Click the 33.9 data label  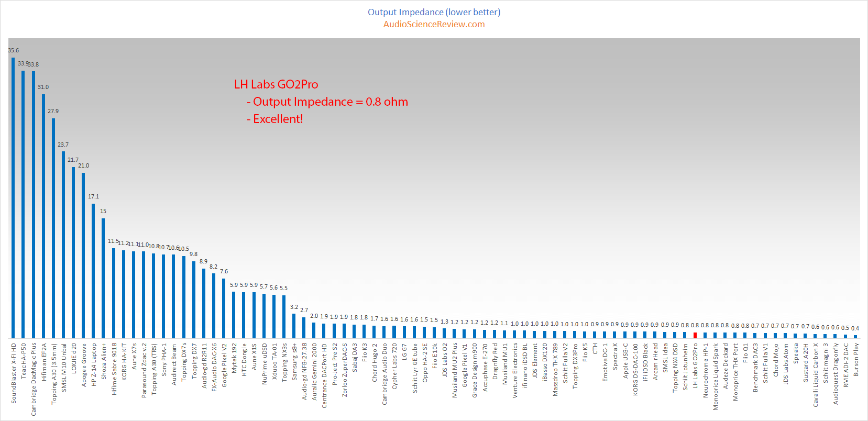click(23, 64)
